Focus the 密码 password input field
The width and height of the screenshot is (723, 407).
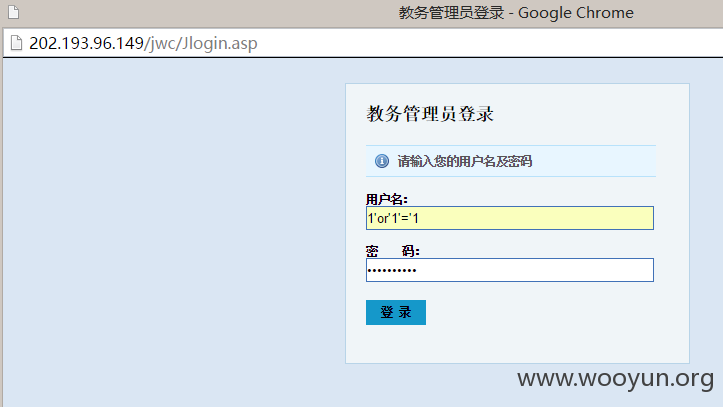point(510,270)
